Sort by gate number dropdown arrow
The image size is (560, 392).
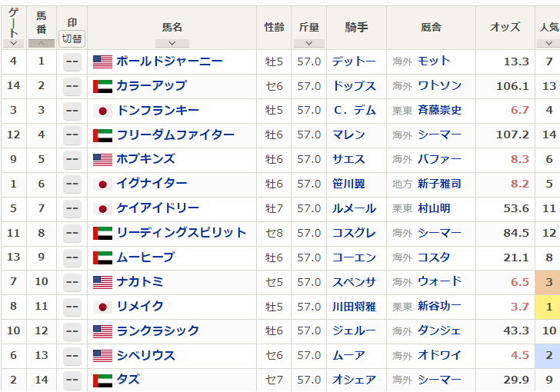(13, 44)
